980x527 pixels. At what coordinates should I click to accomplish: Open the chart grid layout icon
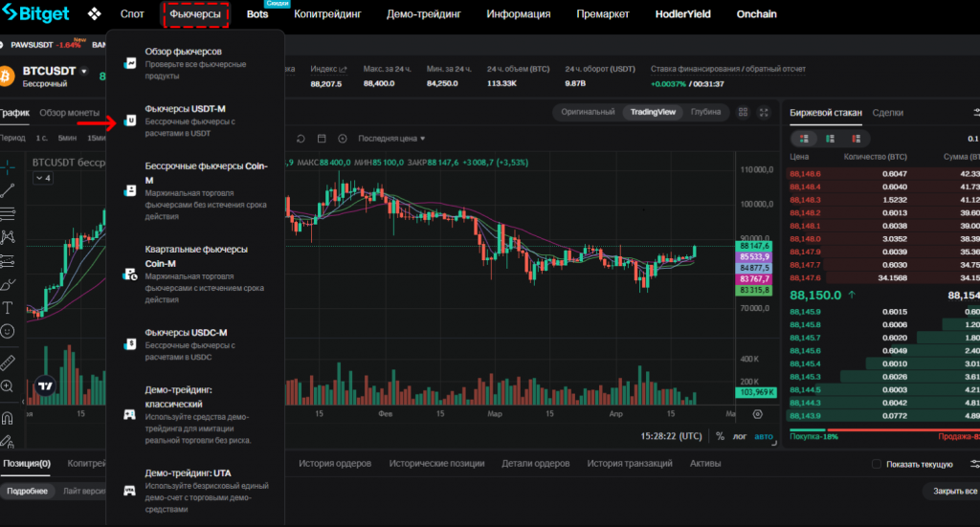(x=743, y=113)
